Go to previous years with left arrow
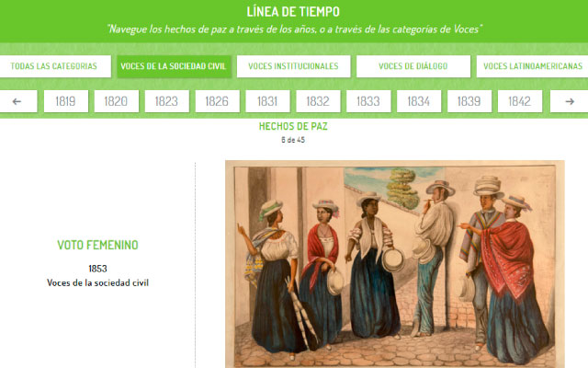588x368 pixels. (x=17, y=101)
